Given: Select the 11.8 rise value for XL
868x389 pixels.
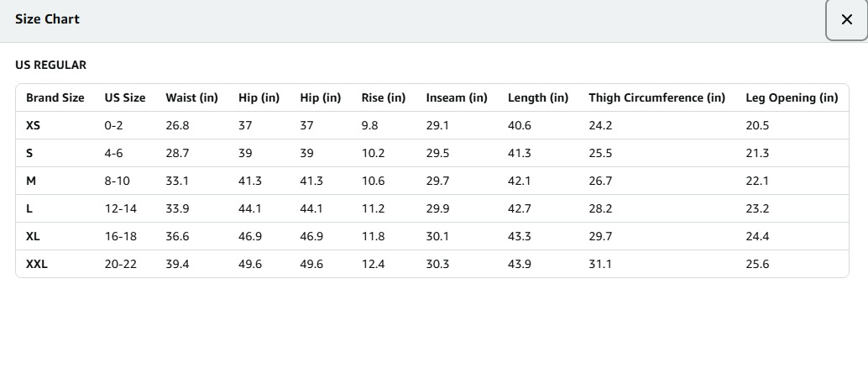Looking at the screenshot, I should pos(373,236).
